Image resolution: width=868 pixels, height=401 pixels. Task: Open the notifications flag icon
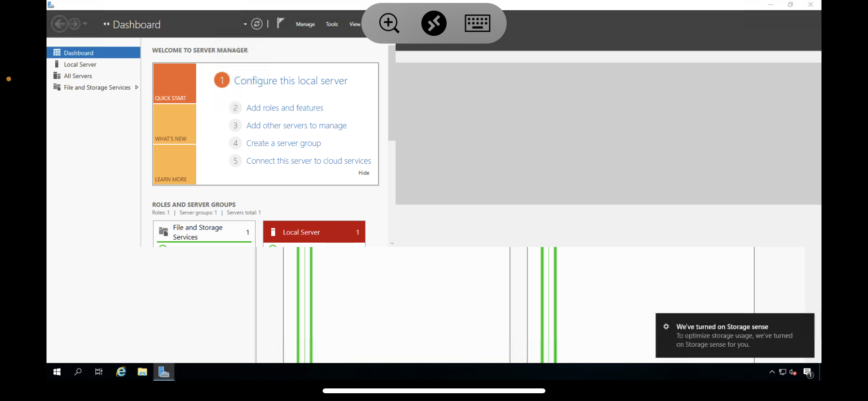point(280,23)
